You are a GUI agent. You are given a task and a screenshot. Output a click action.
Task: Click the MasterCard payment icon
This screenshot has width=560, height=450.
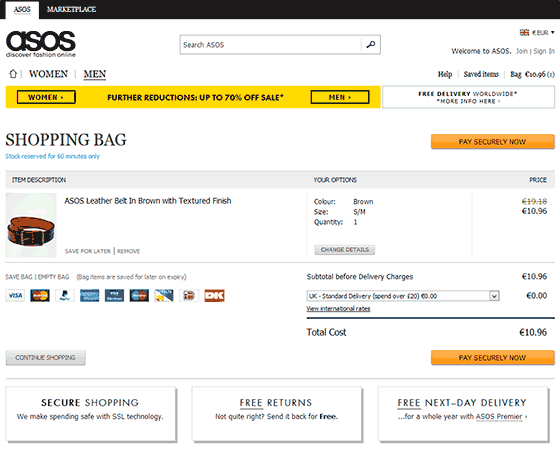40,296
